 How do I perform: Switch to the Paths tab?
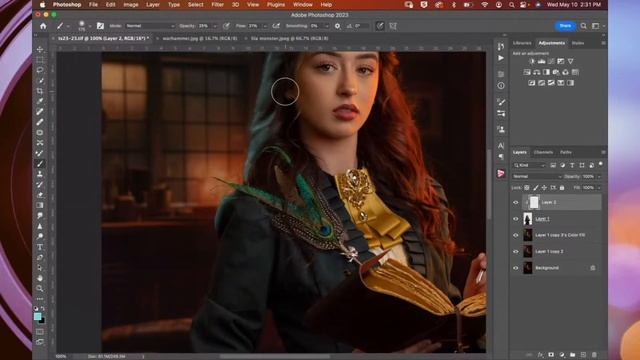566,152
